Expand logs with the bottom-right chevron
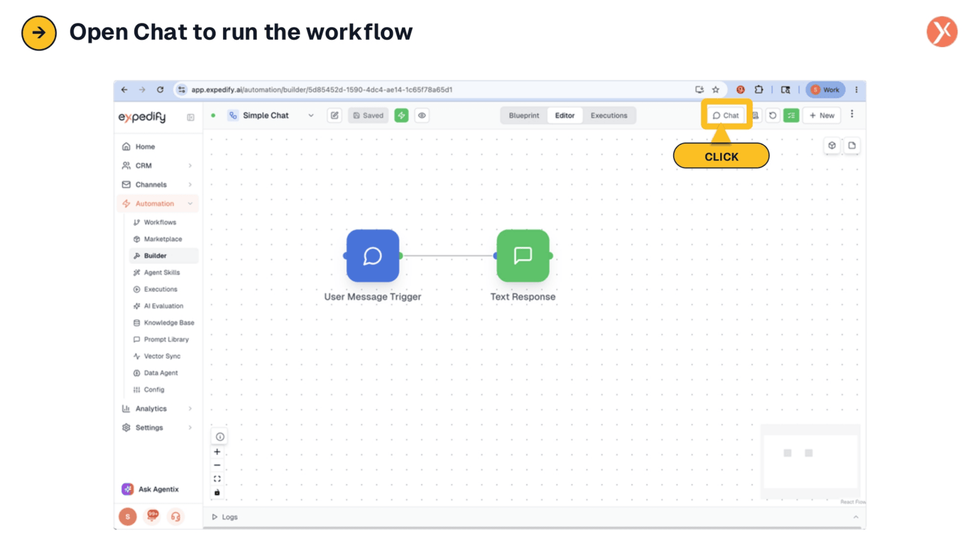The height and width of the screenshot is (551, 980). coord(856,517)
